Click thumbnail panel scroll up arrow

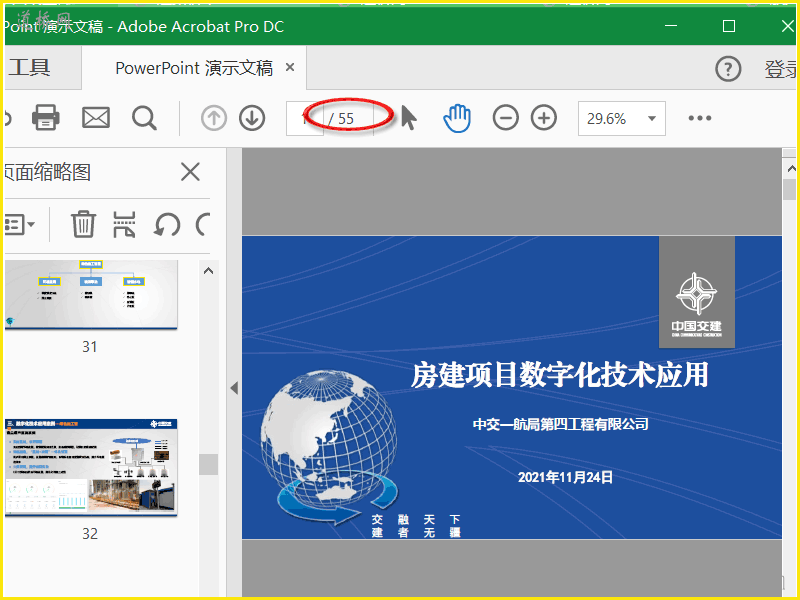[208, 271]
